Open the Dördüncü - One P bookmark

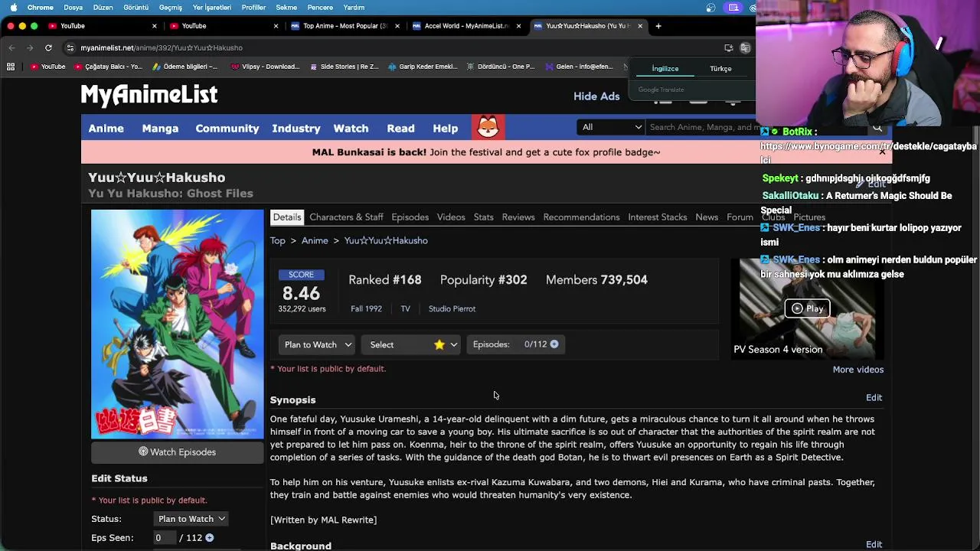pyautogui.click(x=501, y=67)
